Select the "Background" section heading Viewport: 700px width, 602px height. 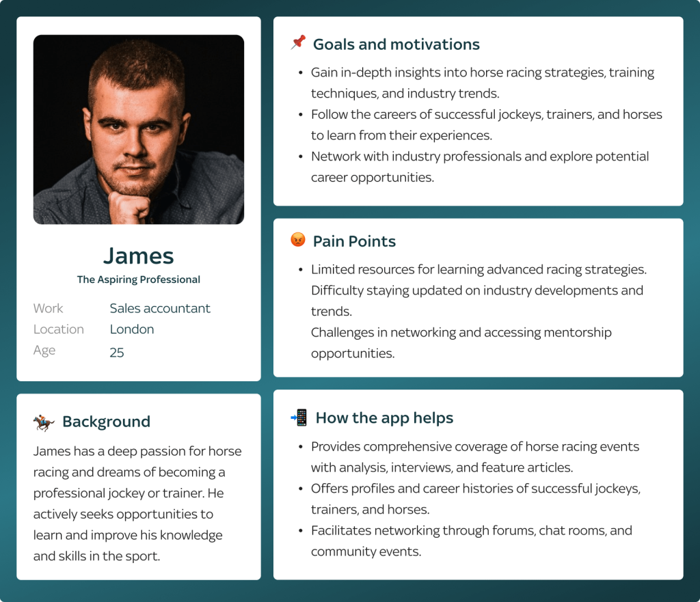(x=106, y=422)
